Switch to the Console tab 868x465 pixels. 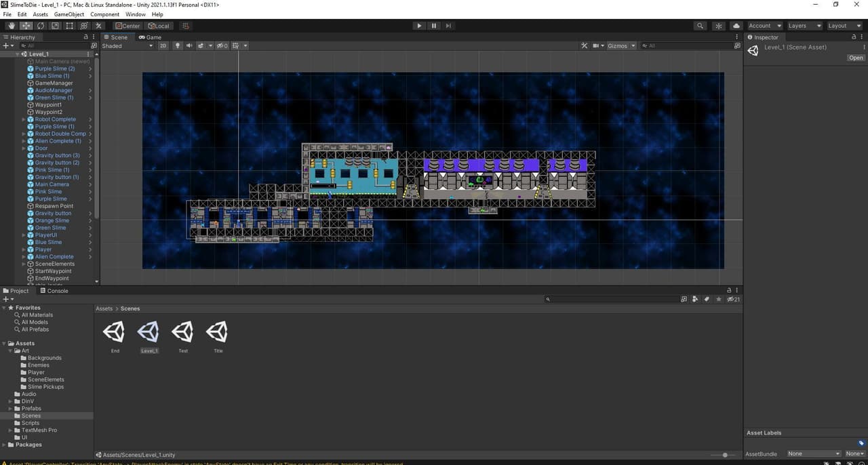point(54,291)
